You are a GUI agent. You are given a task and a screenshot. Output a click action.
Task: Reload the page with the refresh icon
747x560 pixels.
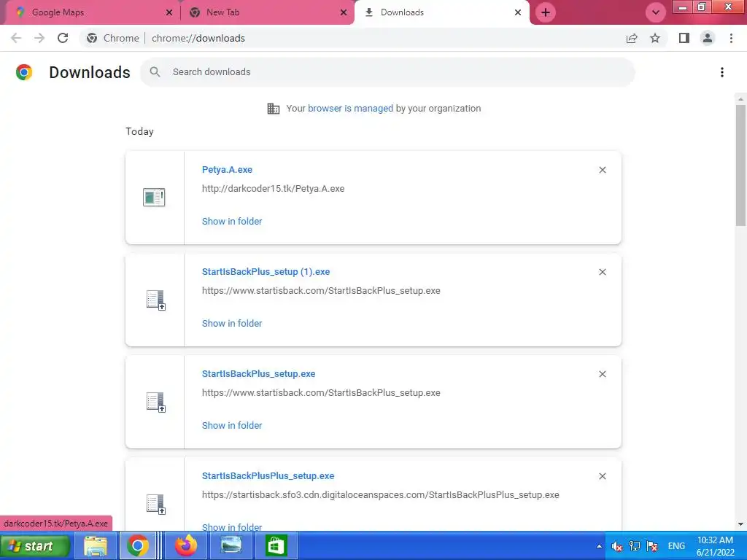pyautogui.click(x=63, y=38)
